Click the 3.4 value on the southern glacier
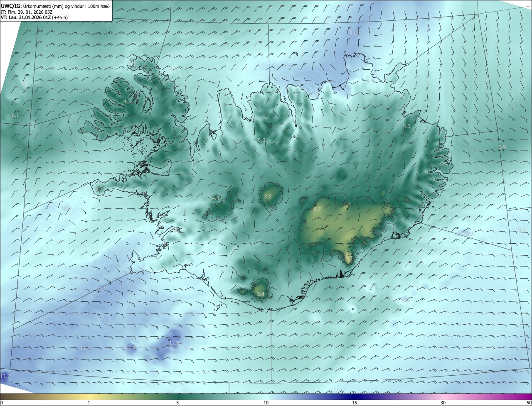 (x=261, y=294)
